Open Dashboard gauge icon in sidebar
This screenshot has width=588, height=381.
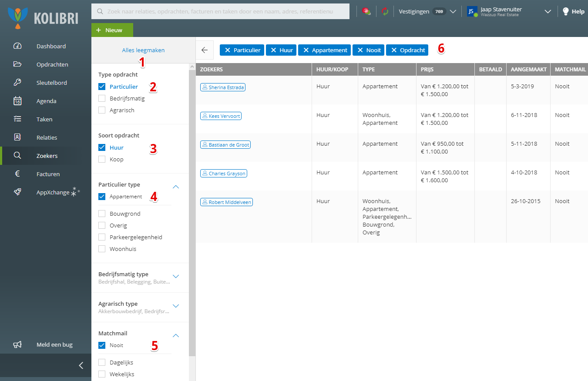(x=17, y=46)
